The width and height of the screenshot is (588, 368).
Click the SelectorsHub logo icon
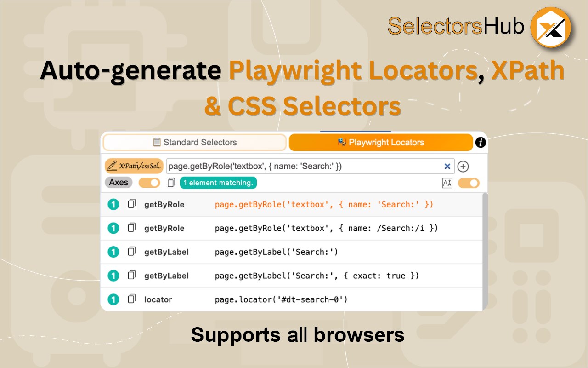(550, 27)
